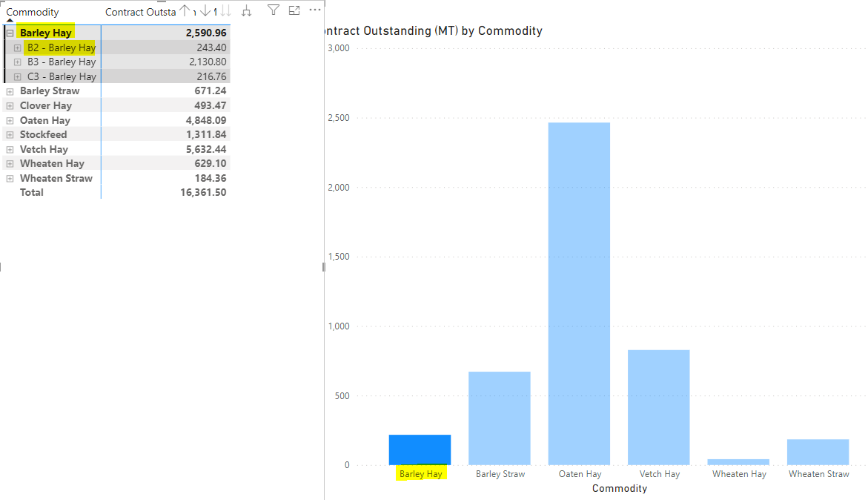The width and height of the screenshot is (868, 500).
Task: Click the 1,311.84 value cell
Action: coord(206,134)
